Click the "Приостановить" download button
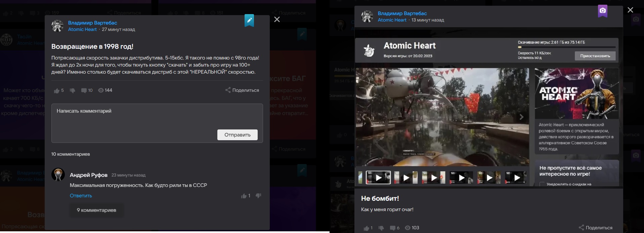Image resolution: width=644 pixels, height=233 pixels. pyautogui.click(x=595, y=56)
